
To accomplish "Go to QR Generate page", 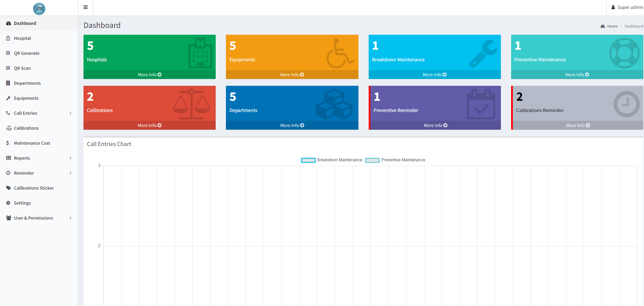I will [x=39, y=53].
